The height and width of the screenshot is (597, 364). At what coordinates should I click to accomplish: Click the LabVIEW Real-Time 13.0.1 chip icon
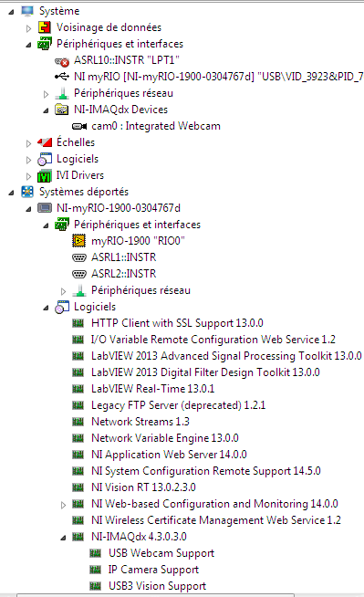pyautogui.click(x=78, y=389)
